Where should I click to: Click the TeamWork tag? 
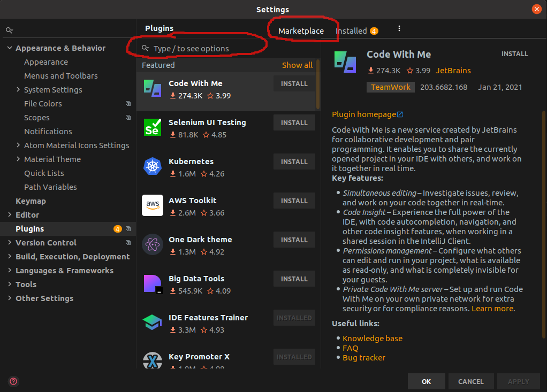pyautogui.click(x=391, y=87)
